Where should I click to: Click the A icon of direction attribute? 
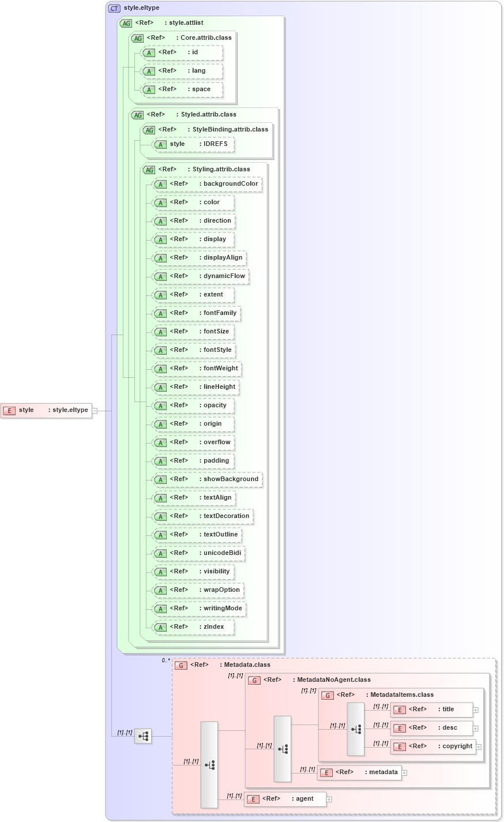tap(160, 221)
